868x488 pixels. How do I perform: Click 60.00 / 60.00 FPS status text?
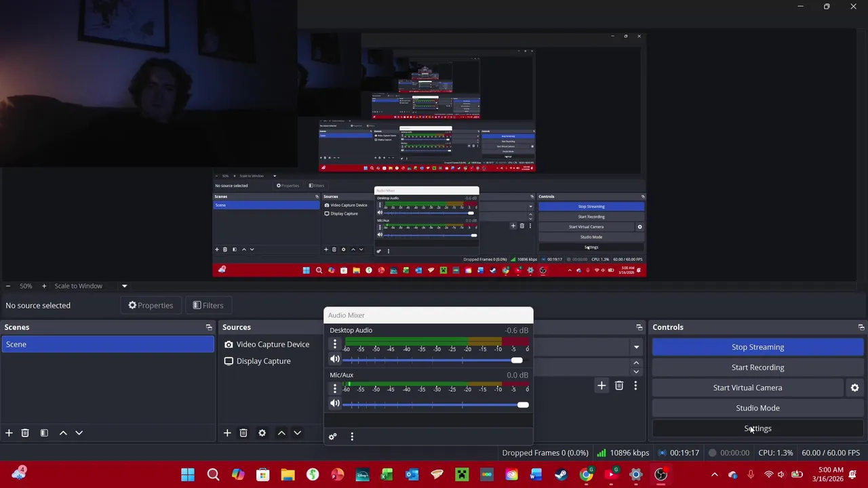pos(831,453)
